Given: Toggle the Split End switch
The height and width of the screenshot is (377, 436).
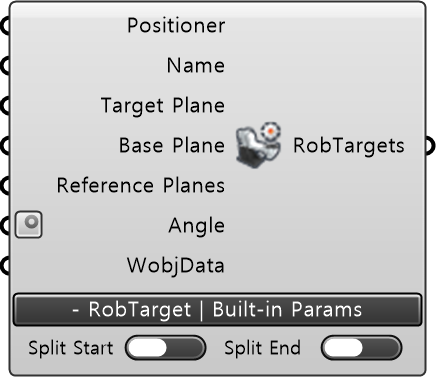Looking at the screenshot, I should [x=362, y=348].
